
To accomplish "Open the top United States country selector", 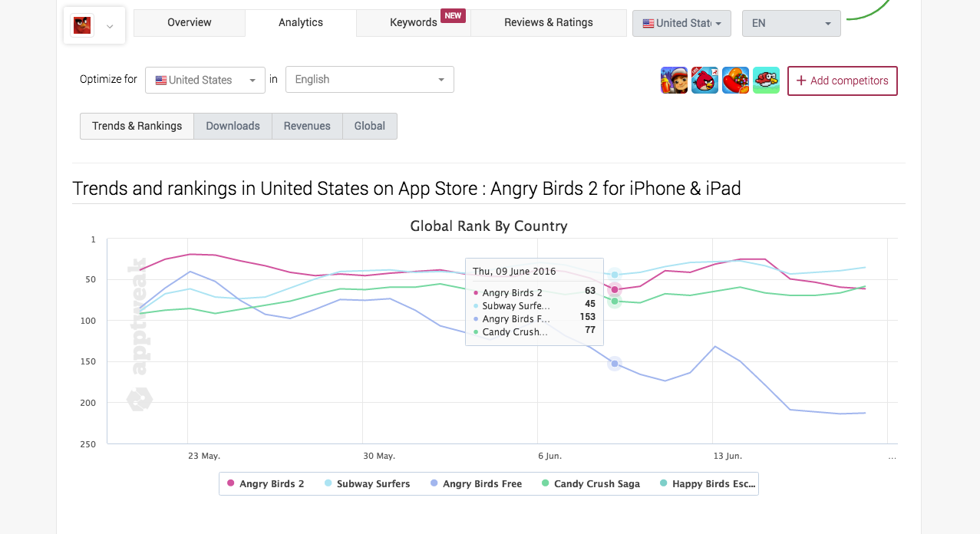I will 681,23.
